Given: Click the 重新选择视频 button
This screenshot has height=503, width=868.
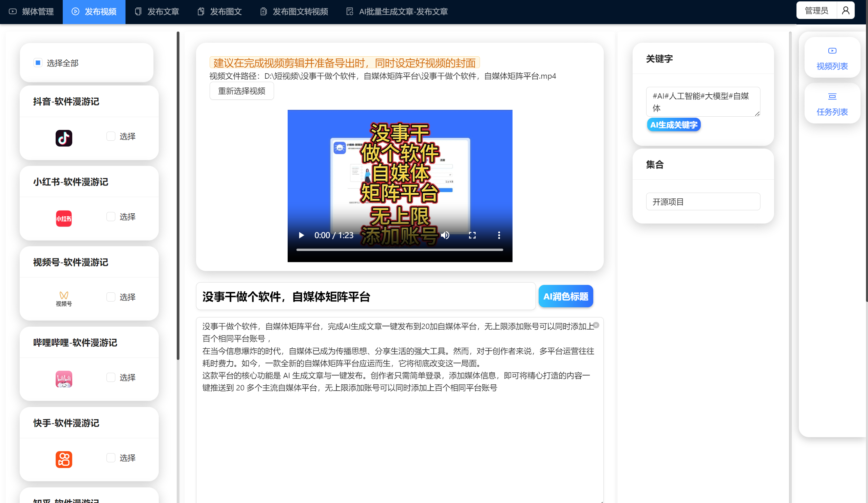Looking at the screenshot, I should (x=242, y=91).
